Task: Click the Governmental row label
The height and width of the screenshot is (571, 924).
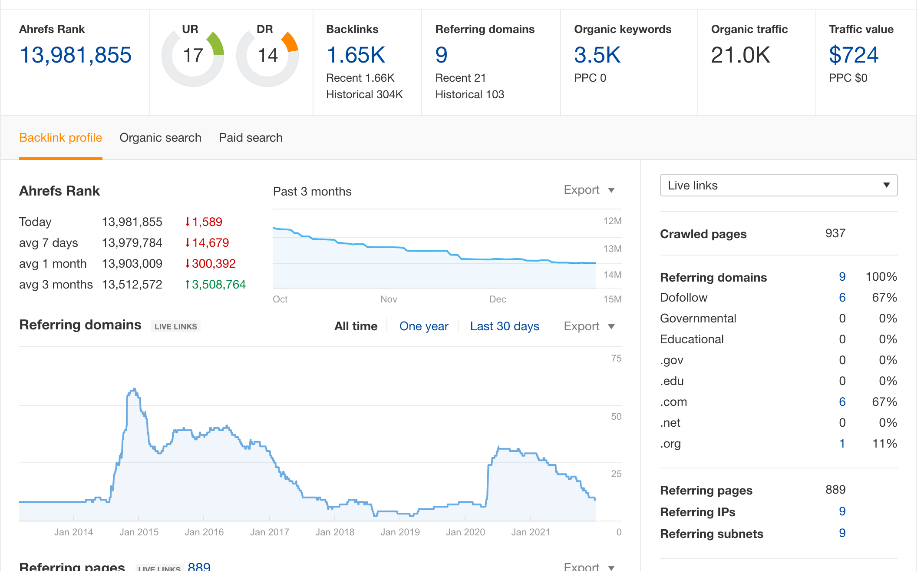Action: (698, 319)
